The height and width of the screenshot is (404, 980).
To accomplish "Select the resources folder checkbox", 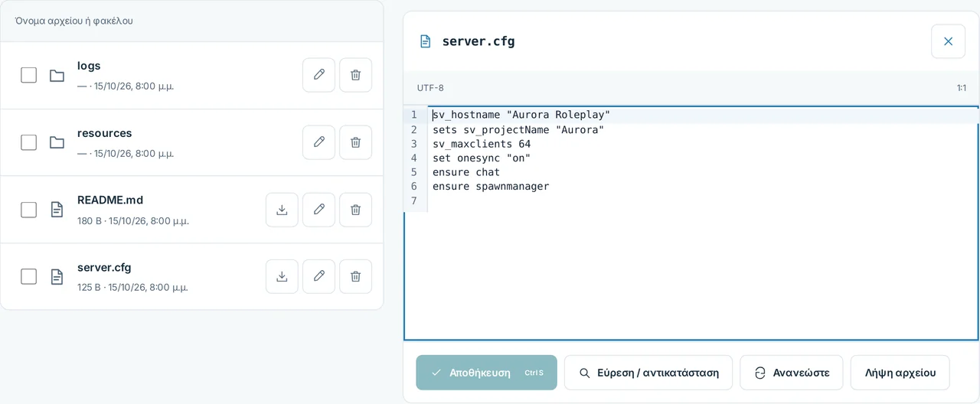I will click(x=28, y=142).
